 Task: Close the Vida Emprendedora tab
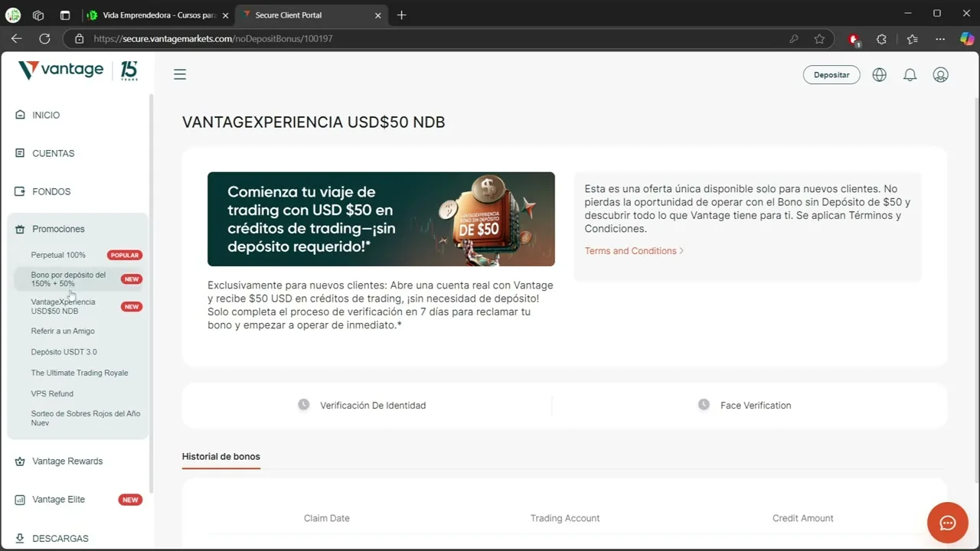point(225,15)
